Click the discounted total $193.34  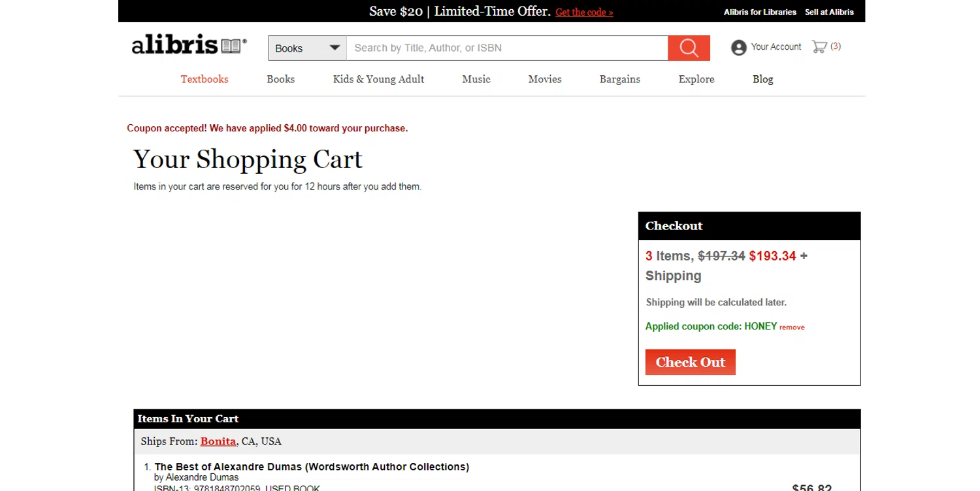click(772, 256)
